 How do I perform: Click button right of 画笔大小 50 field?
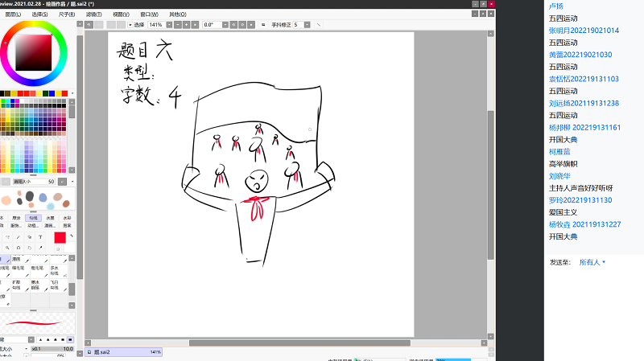point(62,182)
